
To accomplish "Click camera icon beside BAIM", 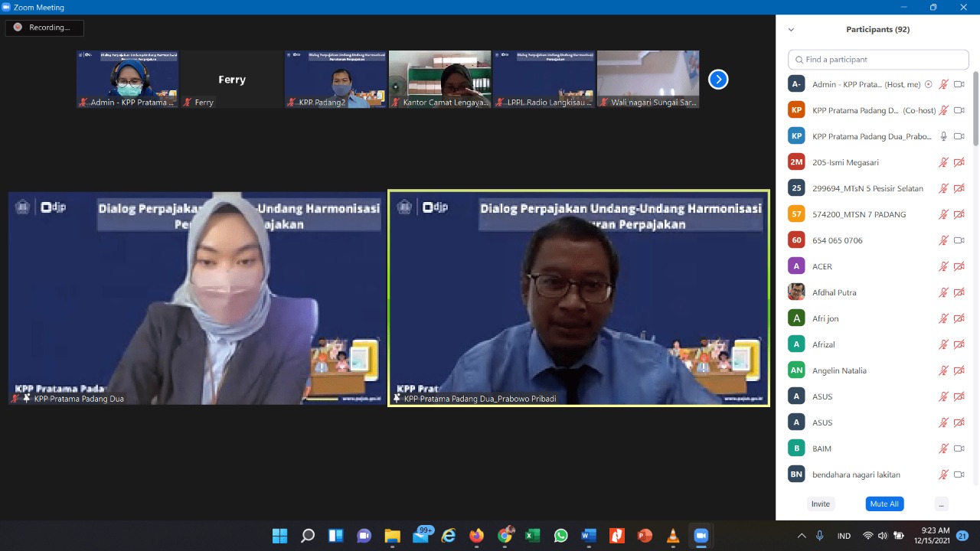I will [x=959, y=448].
